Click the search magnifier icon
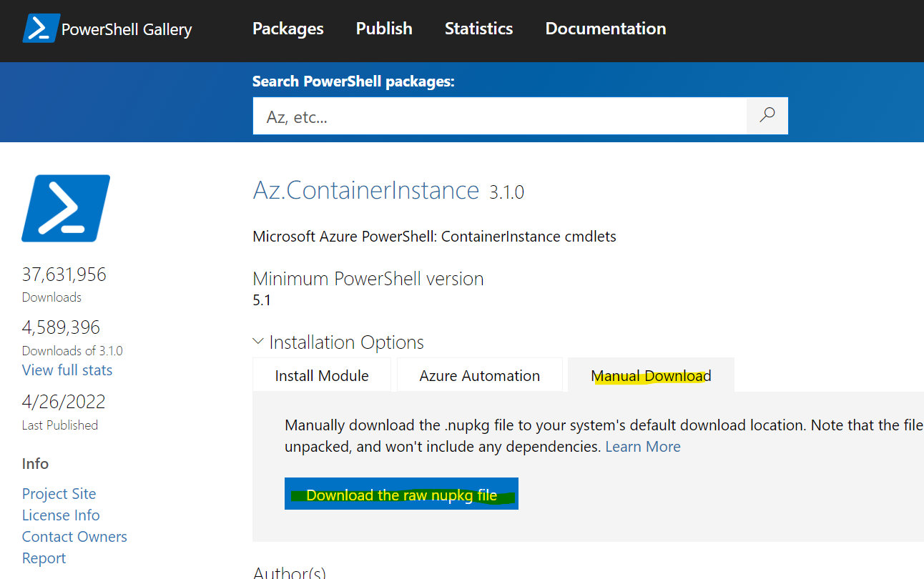 point(767,116)
